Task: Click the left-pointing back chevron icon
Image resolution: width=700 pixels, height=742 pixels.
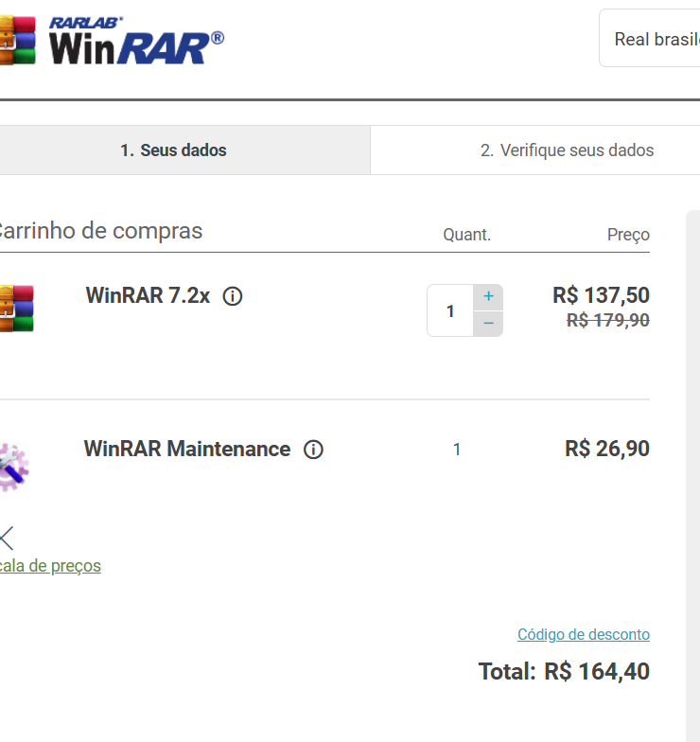Action: 8,539
